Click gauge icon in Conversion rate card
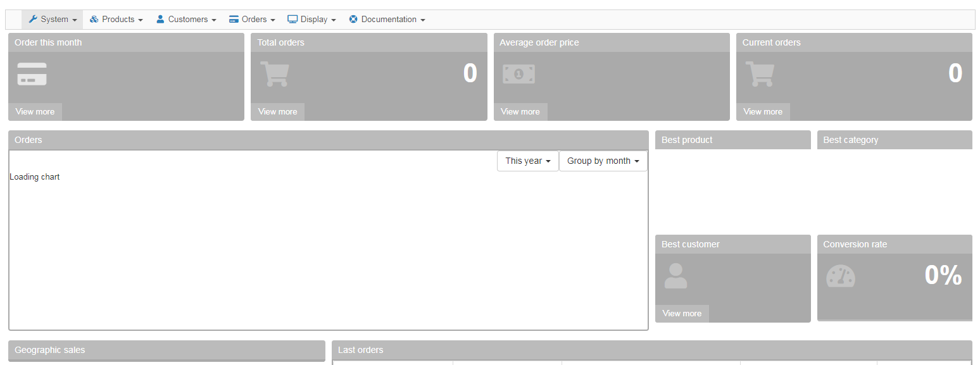980x365 pixels. click(841, 276)
